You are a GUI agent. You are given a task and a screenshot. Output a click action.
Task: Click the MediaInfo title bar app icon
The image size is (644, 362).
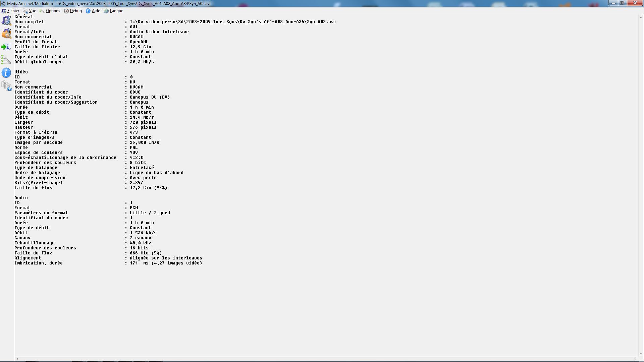tap(3, 3)
